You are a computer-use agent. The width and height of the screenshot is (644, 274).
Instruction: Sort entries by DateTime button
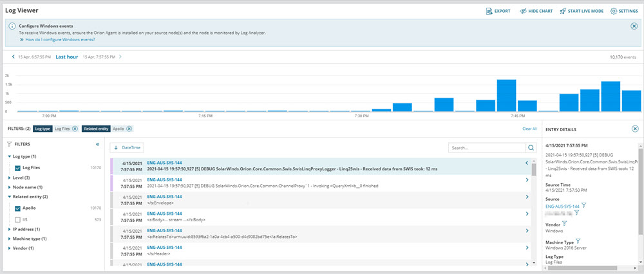[127, 148]
